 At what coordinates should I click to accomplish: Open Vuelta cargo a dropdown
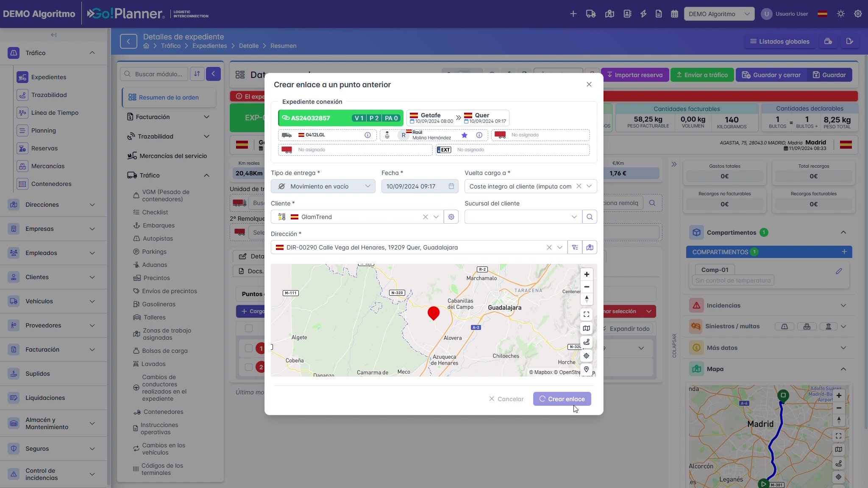click(x=589, y=186)
